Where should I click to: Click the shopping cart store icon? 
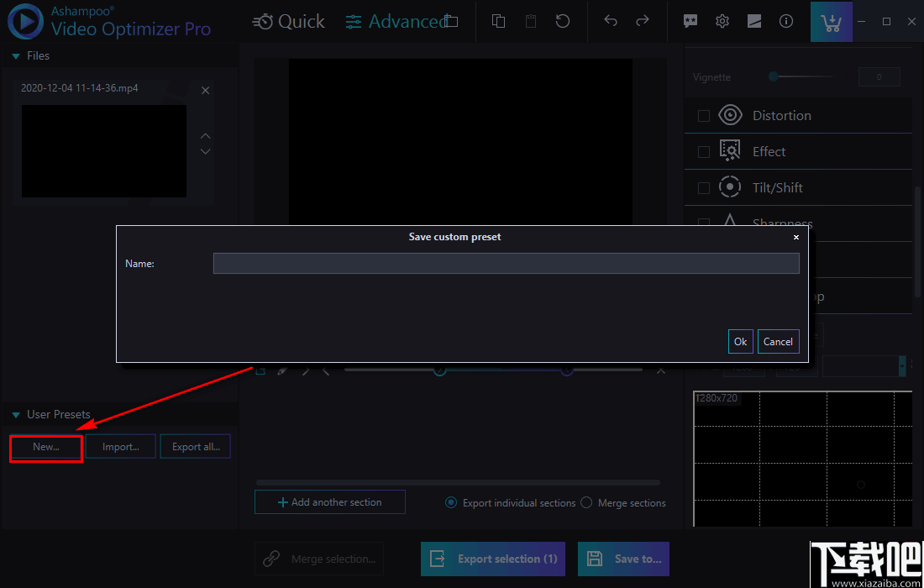point(831,21)
